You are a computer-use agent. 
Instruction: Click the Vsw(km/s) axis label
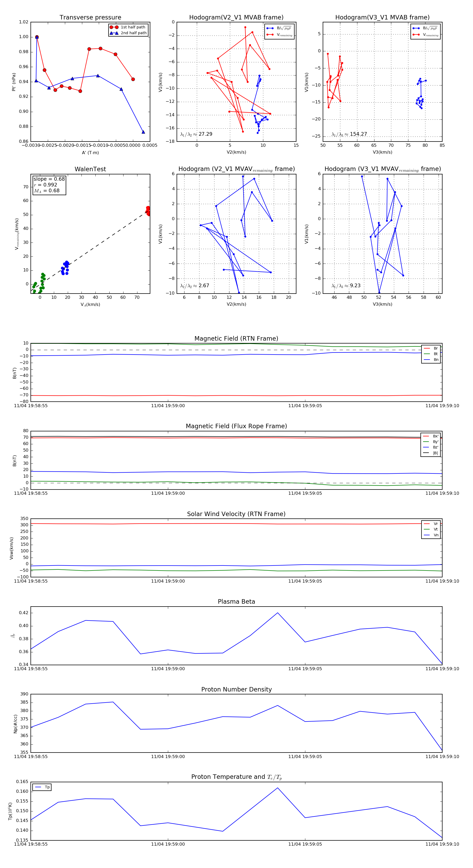[12, 548]
